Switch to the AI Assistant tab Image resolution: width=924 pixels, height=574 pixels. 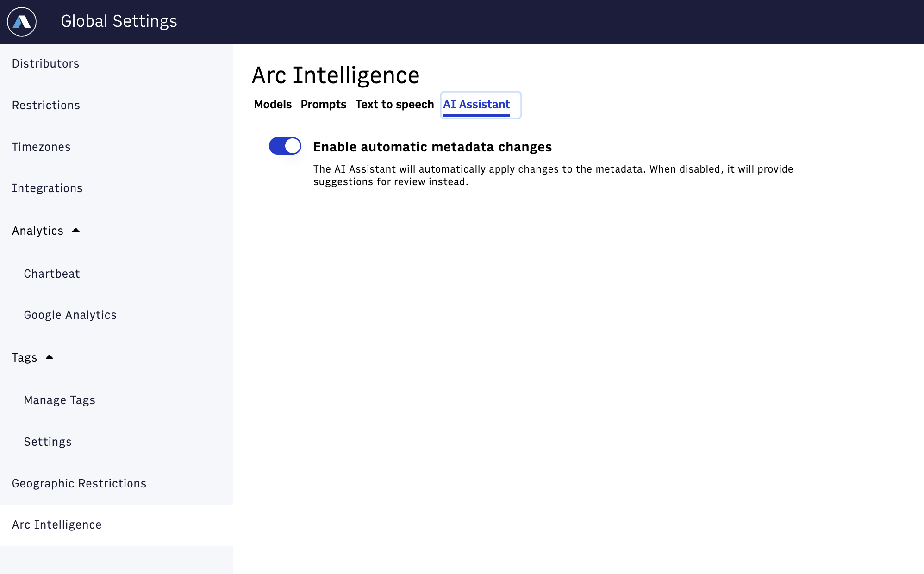[476, 105]
